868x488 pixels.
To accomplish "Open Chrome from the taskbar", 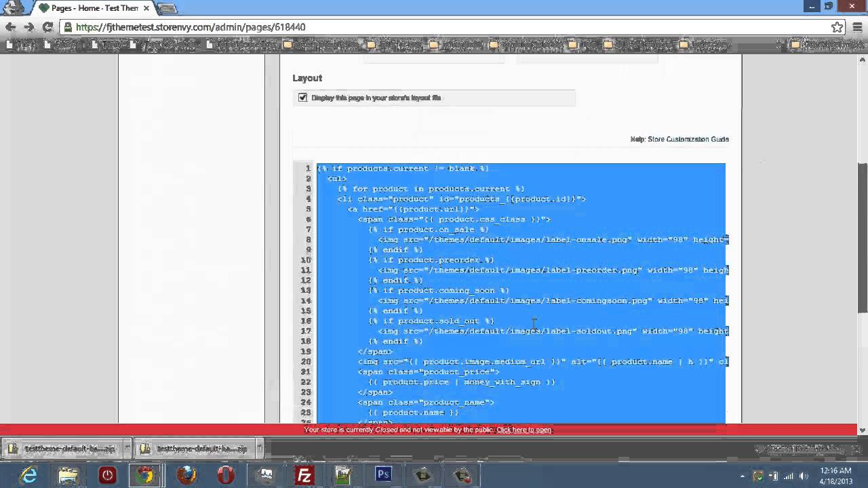I will (x=146, y=475).
